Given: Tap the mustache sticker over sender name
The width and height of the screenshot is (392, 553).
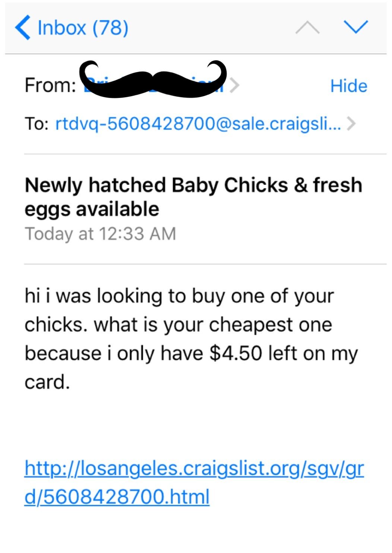Looking at the screenshot, I should coord(153,79).
